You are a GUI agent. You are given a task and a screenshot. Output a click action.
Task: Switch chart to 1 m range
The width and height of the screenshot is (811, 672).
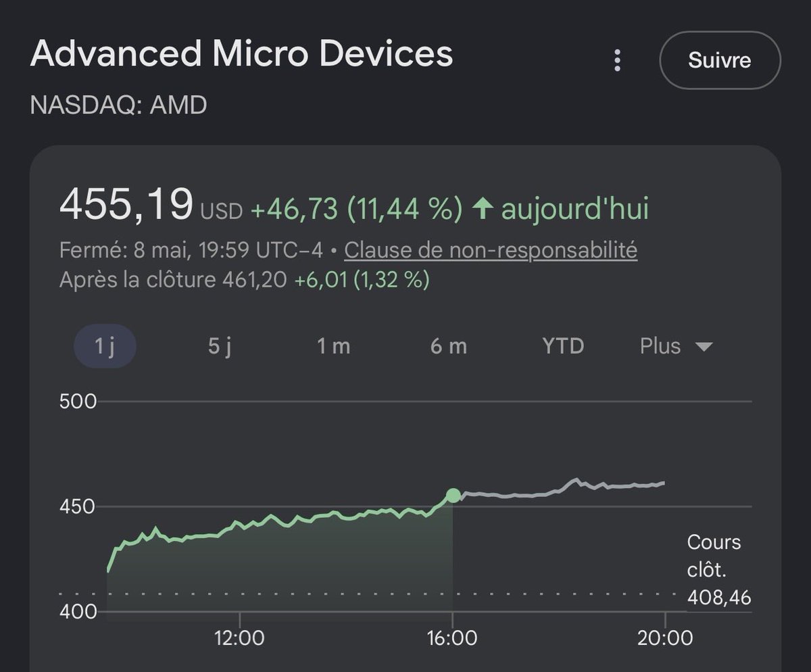click(334, 346)
